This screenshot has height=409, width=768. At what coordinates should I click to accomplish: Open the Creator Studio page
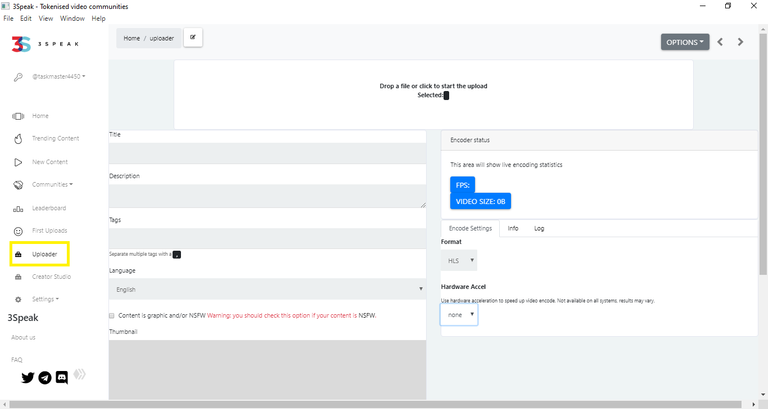pos(51,277)
